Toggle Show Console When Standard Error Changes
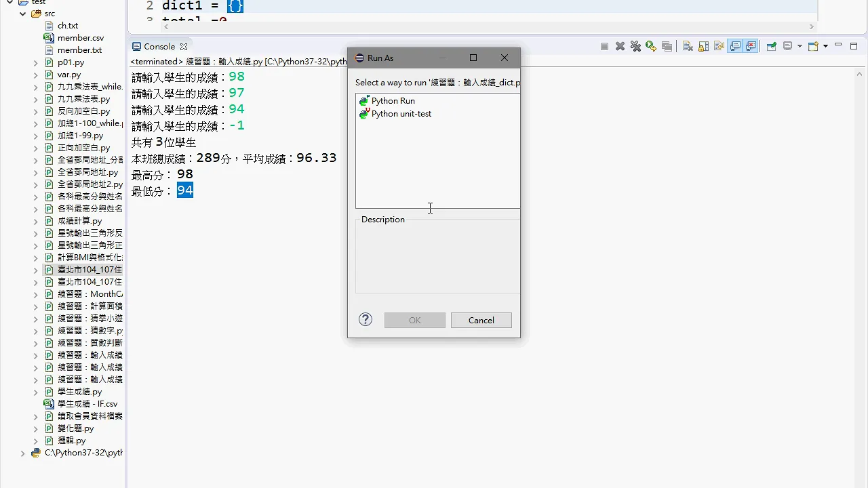 coord(751,47)
